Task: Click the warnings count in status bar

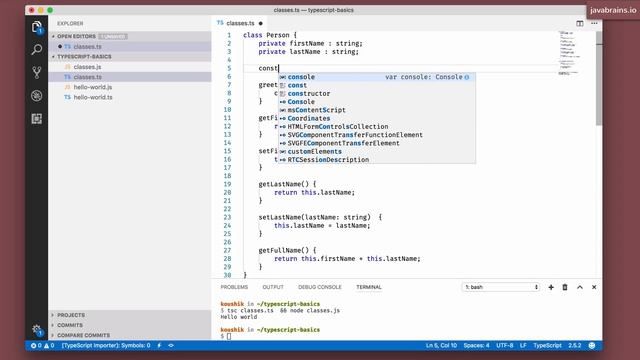Action: [49, 346]
